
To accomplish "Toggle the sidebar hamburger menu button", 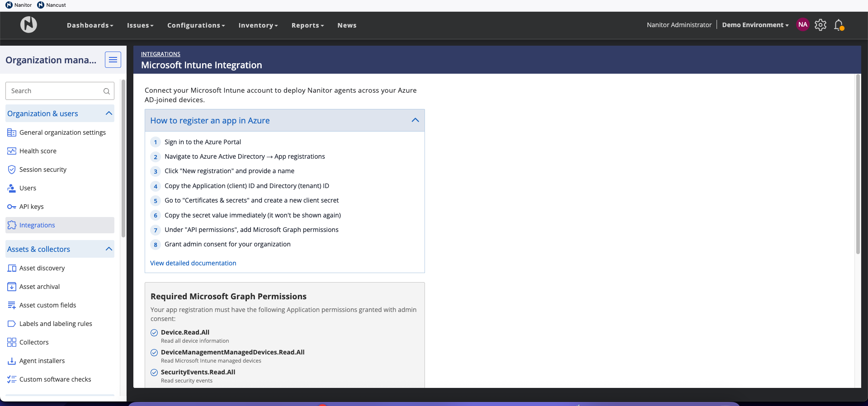I will point(113,60).
